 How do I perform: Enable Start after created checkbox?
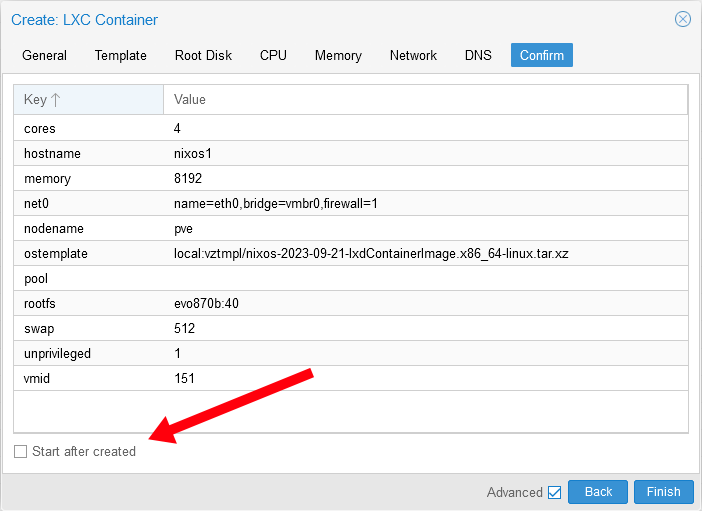21,452
